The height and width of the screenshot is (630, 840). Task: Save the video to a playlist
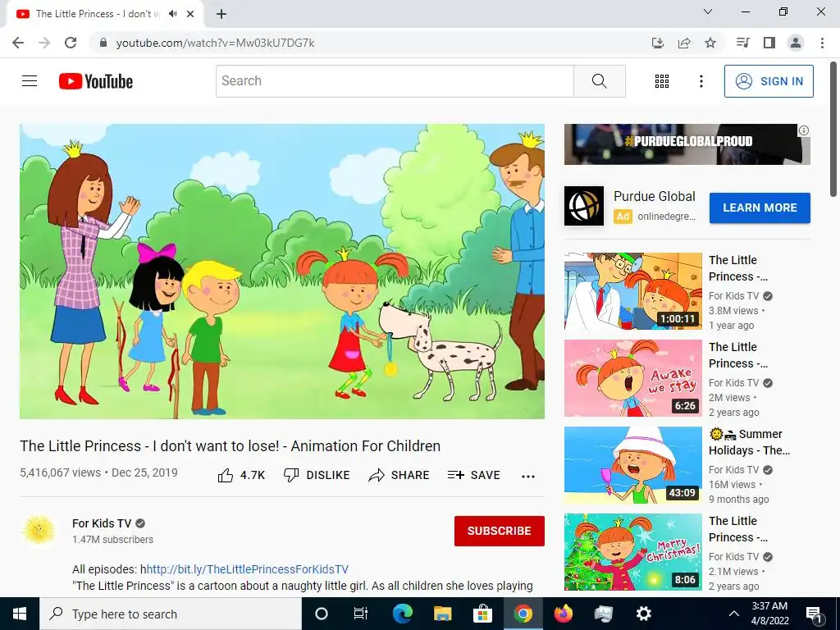pyautogui.click(x=473, y=475)
